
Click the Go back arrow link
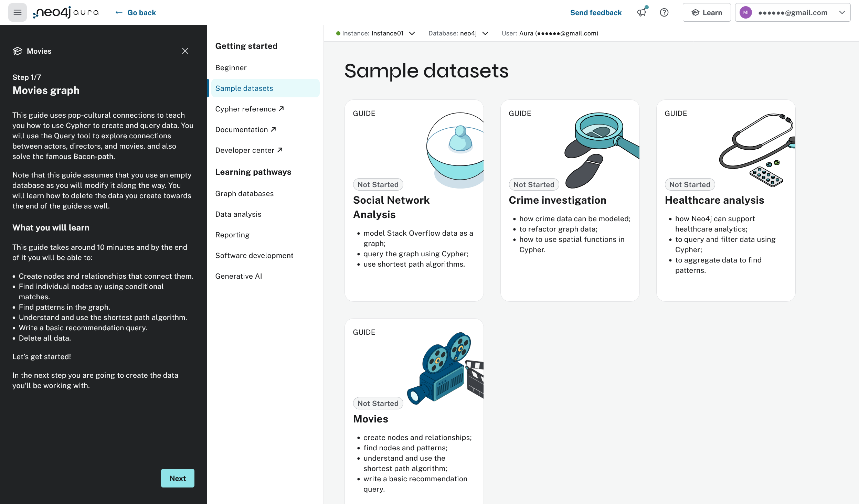click(135, 13)
